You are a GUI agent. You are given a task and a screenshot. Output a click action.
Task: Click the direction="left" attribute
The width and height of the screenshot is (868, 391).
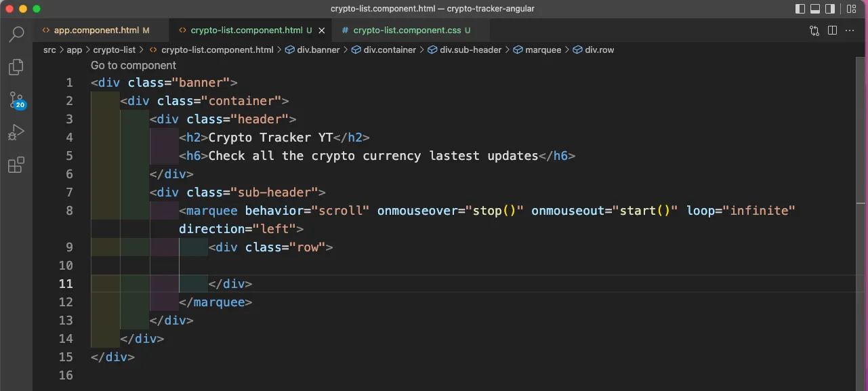238,229
